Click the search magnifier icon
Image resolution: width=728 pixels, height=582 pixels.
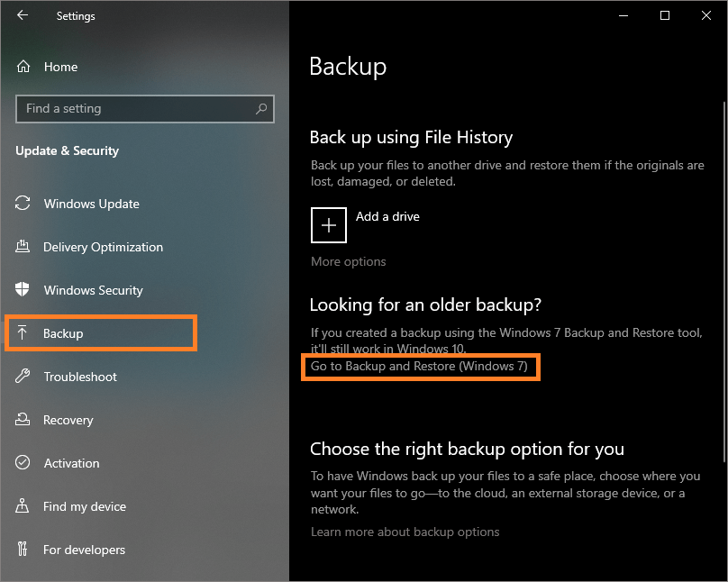[x=261, y=109]
